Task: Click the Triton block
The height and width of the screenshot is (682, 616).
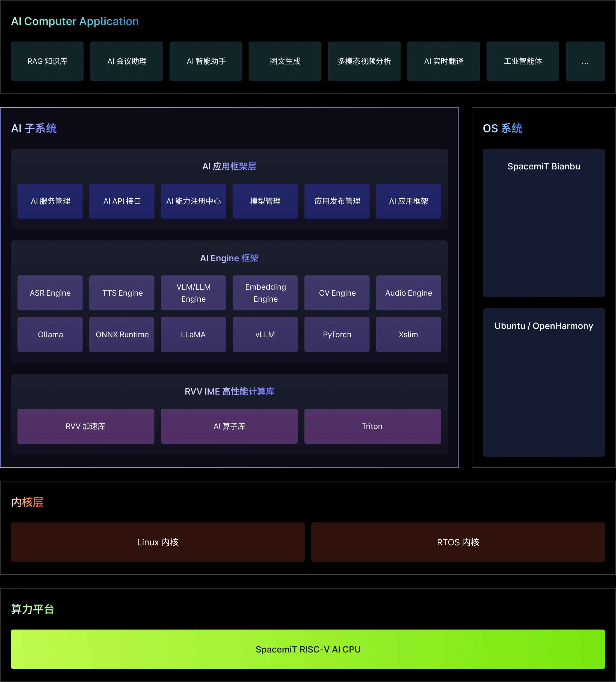Action: (372, 426)
